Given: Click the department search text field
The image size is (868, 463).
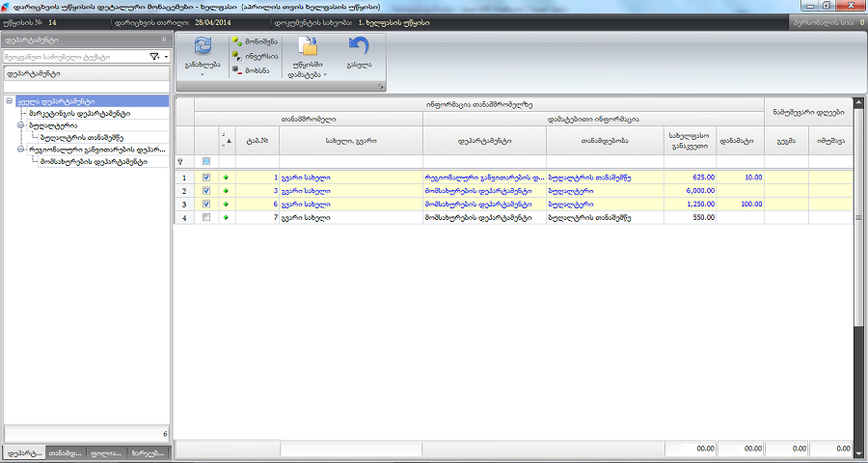Looking at the screenshot, I should [75, 57].
